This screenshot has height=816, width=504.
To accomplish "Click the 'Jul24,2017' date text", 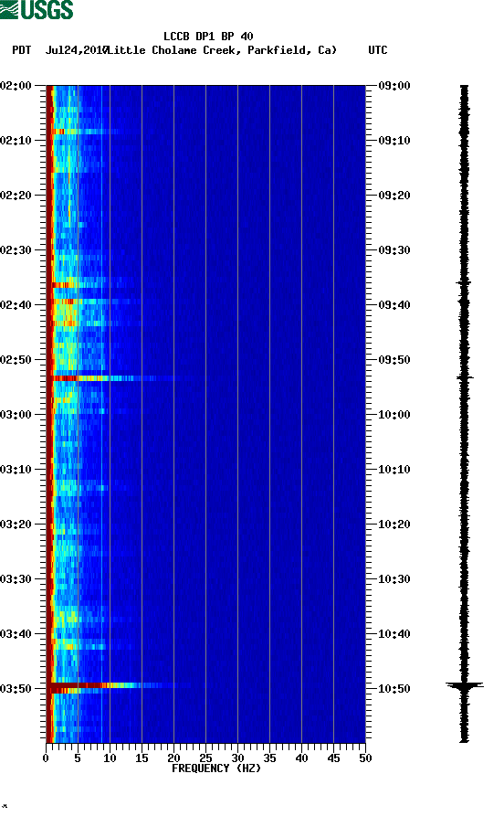I will (77, 50).
